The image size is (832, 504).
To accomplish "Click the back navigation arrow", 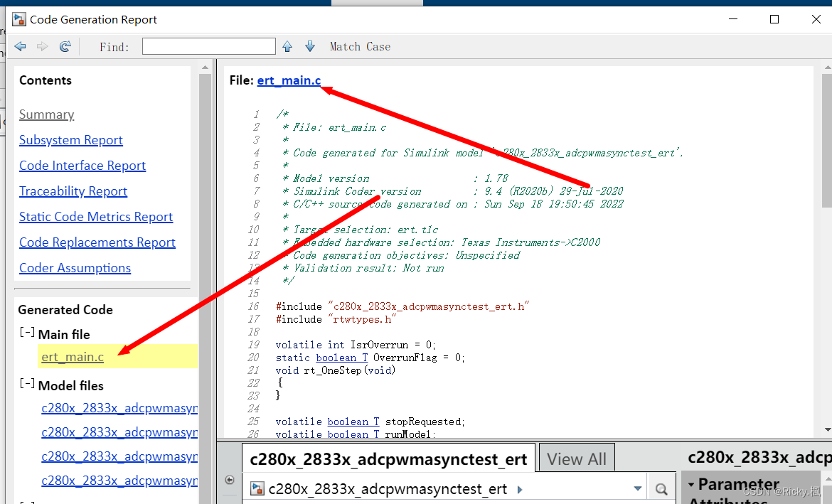I will tap(20, 47).
